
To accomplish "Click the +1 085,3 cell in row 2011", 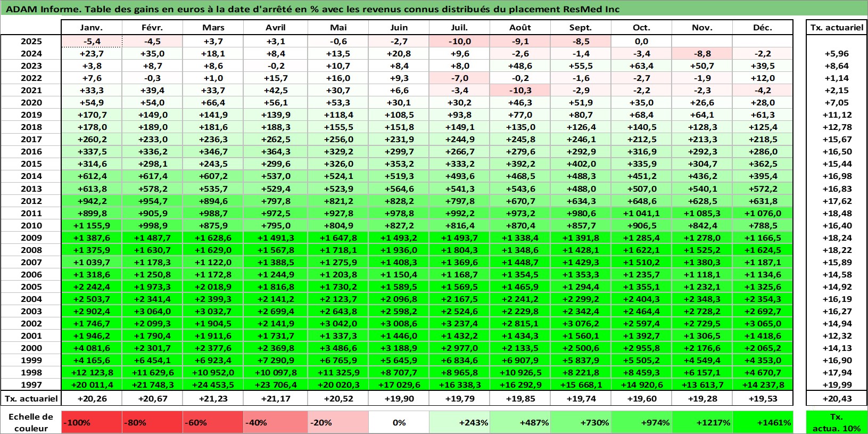I will click(702, 213).
